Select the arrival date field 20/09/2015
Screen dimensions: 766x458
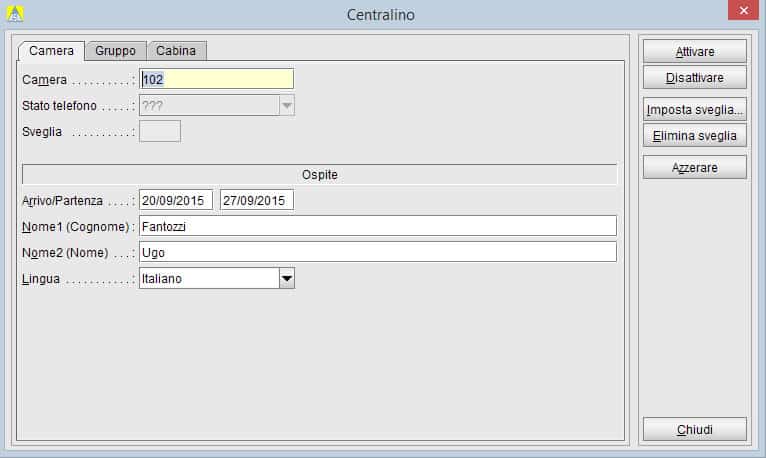pyautogui.click(x=176, y=200)
